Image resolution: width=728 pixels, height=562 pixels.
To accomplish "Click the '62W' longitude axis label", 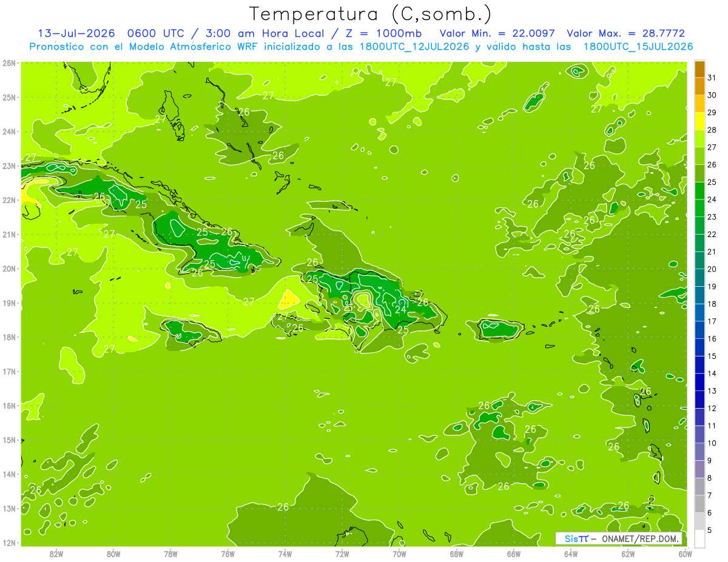I will click(x=628, y=554).
